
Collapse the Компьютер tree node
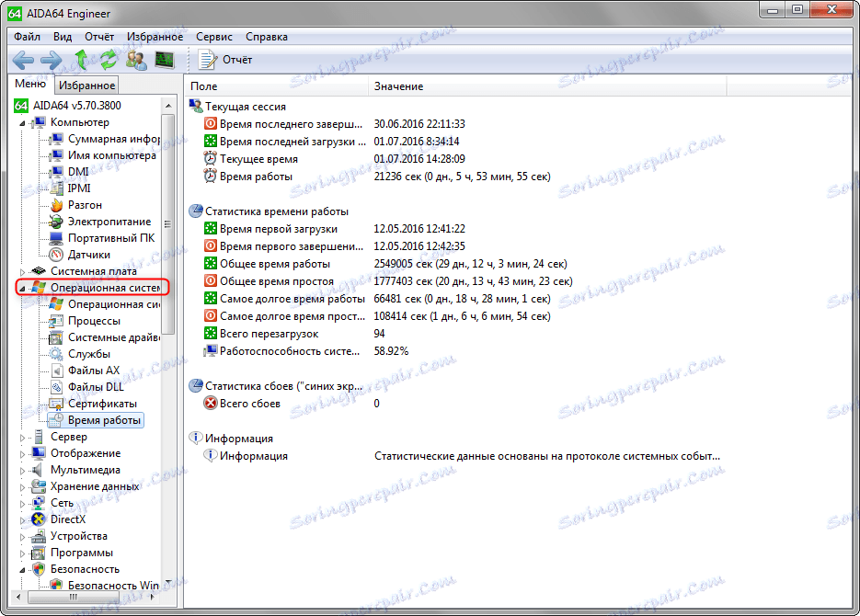pyautogui.click(x=22, y=123)
